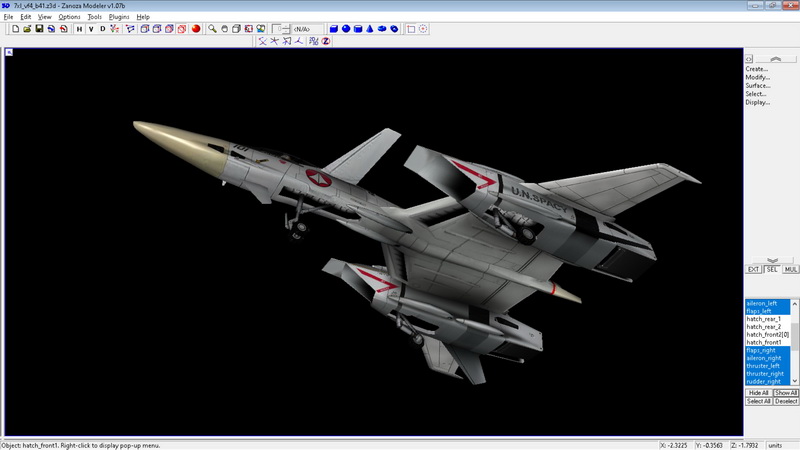This screenshot has width=800, height=450.
Task: Open the Edit menu
Action: 26,17
